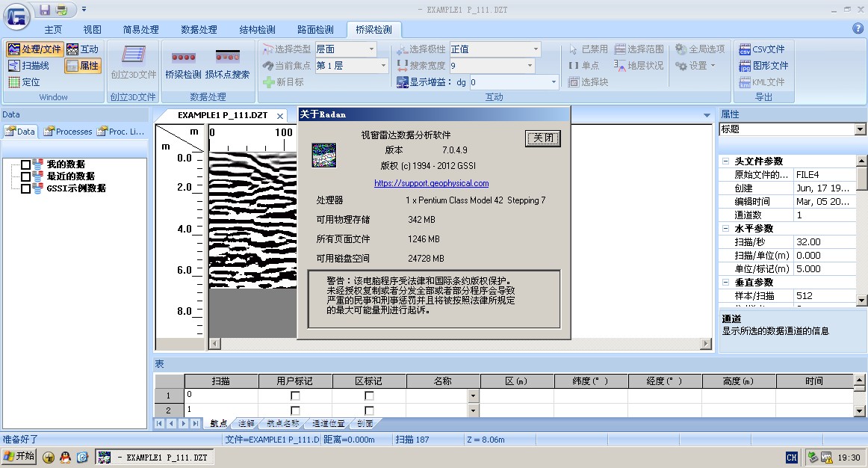Viewport: 868px width, 468px height.
Task: Check the GSSI示例数据 checkbox
Action: point(25,189)
